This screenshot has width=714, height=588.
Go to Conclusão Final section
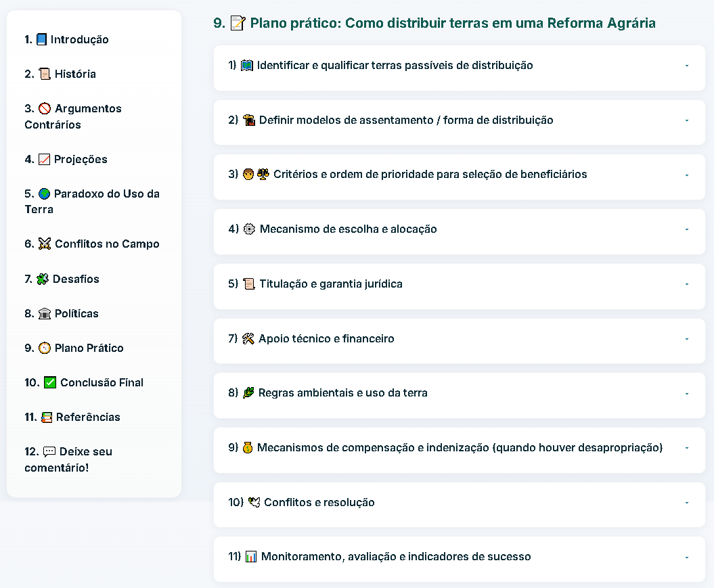point(84,382)
